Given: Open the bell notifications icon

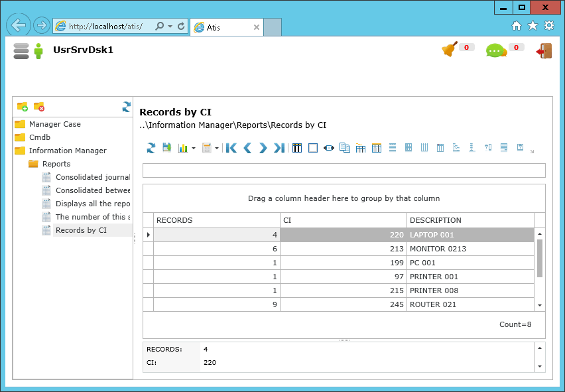Looking at the screenshot, I should 450,49.
